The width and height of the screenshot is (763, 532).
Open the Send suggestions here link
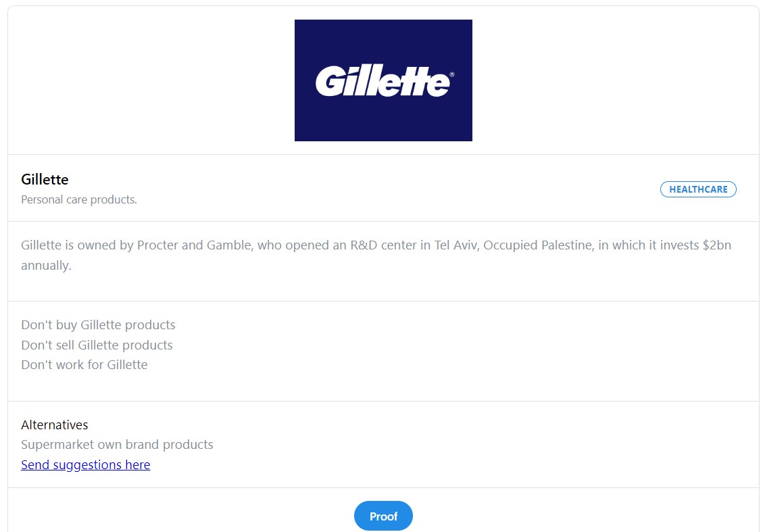tap(85, 464)
